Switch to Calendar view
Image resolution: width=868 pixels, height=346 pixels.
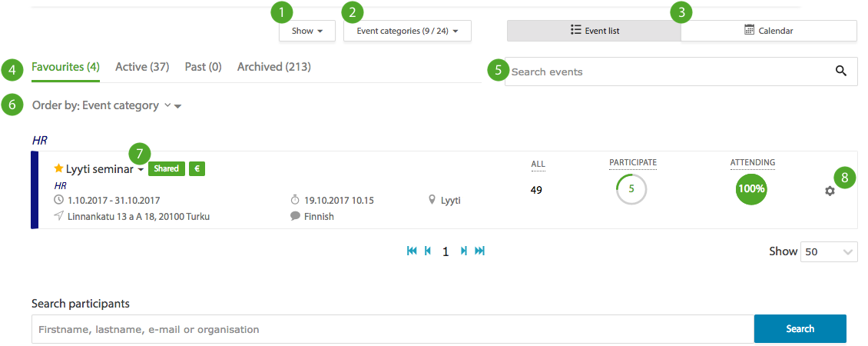(x=769, y=31)
